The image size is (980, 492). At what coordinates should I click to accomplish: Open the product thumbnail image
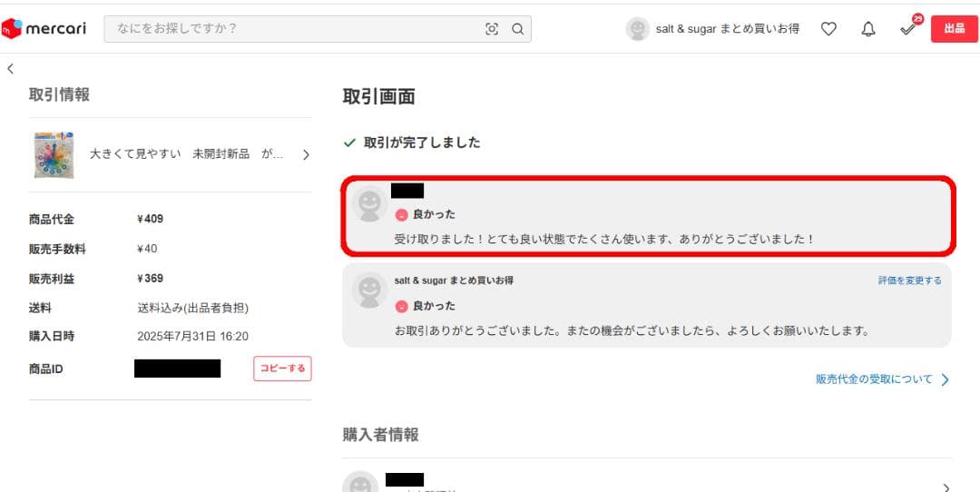point(54,155)
